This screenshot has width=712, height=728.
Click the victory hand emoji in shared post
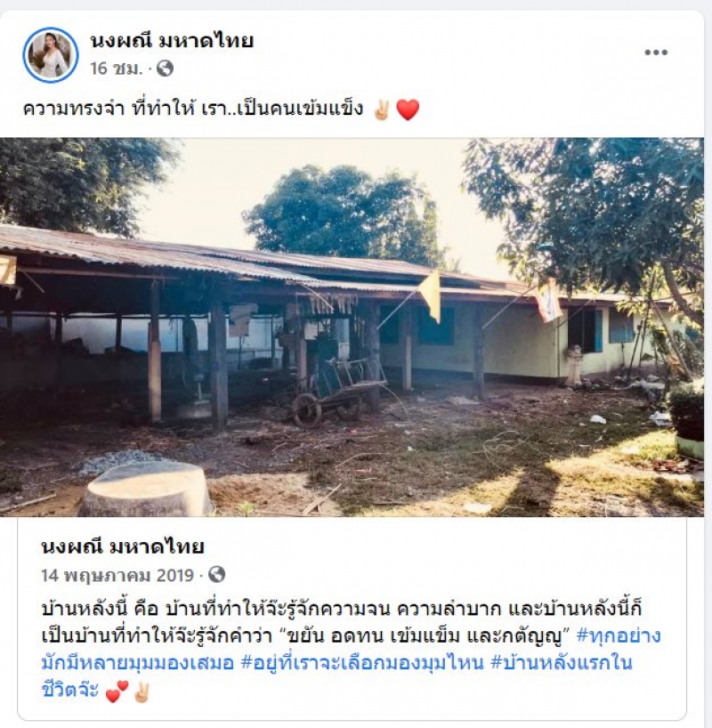(x=142, y=691)
